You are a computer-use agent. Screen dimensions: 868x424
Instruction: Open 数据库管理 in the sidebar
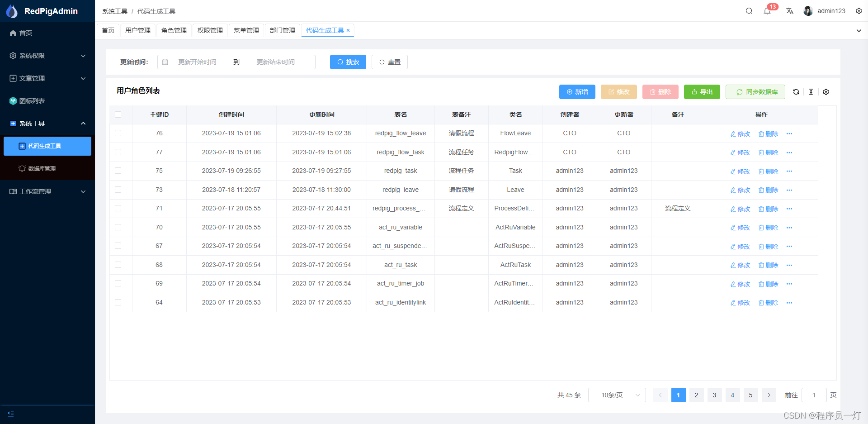tap(47, 168)
